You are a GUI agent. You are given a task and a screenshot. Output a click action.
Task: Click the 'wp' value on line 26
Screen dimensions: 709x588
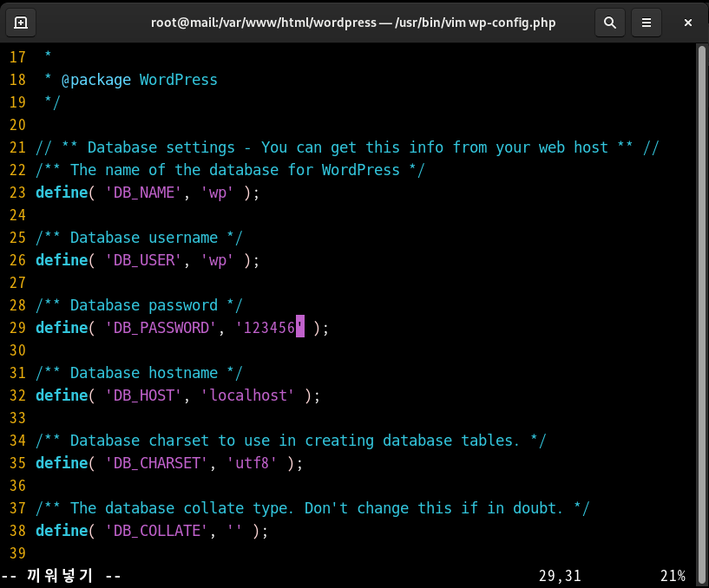pos(218,260)
